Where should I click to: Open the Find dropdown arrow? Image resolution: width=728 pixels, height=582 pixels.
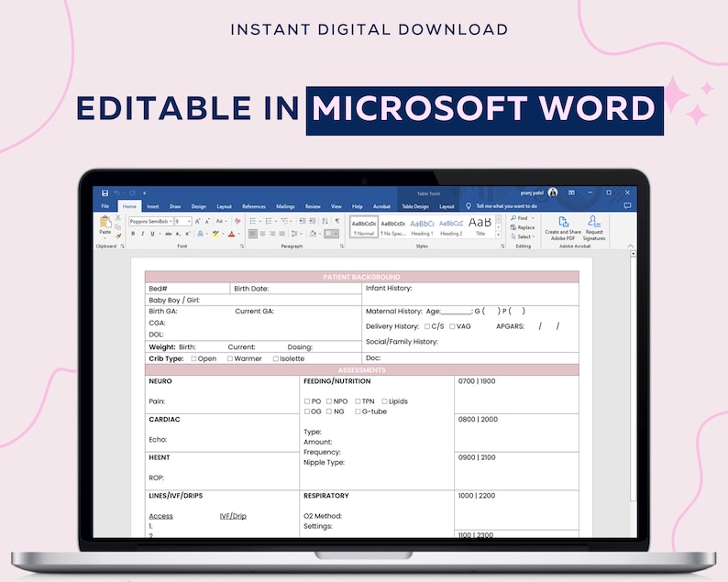click(x=533, y=217)
